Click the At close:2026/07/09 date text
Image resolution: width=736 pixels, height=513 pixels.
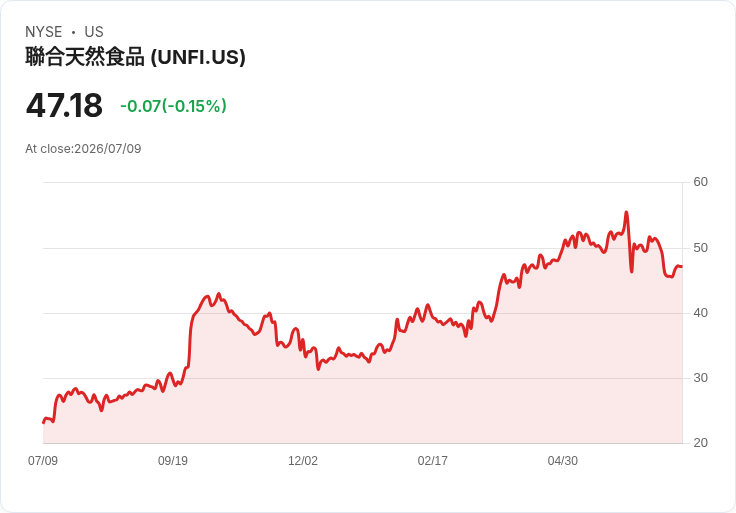[x=83, y=149]
